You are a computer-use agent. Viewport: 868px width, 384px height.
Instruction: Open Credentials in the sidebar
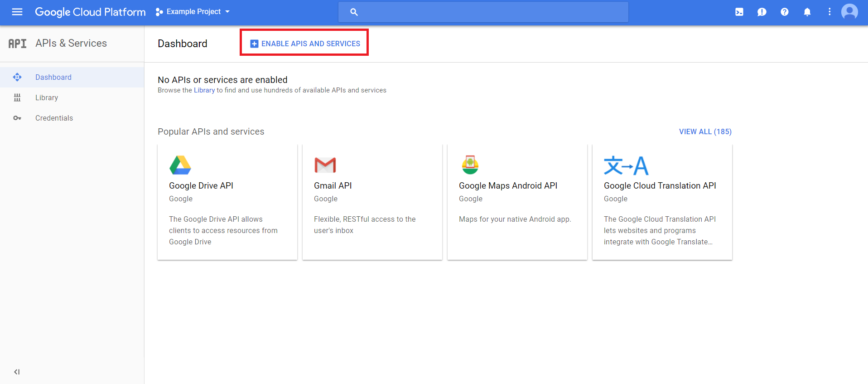coord(72,118)
